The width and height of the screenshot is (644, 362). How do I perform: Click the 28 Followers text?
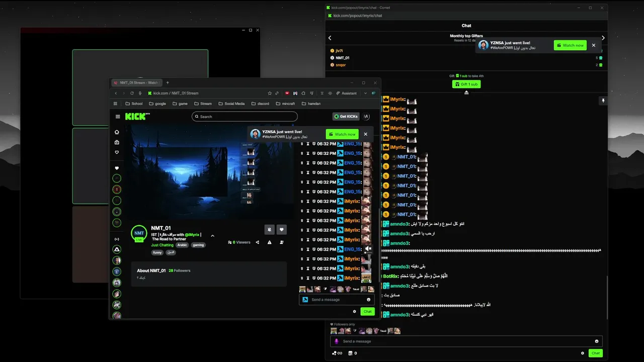[x=180, y=270]
